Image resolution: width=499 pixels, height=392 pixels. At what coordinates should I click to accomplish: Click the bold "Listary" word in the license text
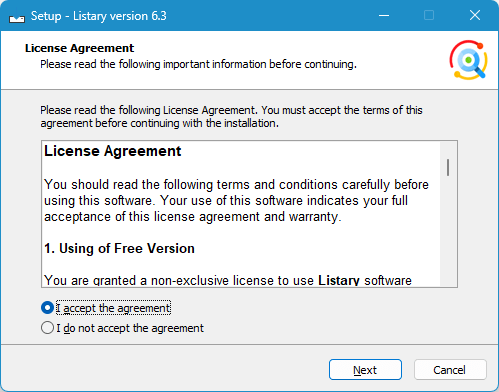(x=339, y=280)
